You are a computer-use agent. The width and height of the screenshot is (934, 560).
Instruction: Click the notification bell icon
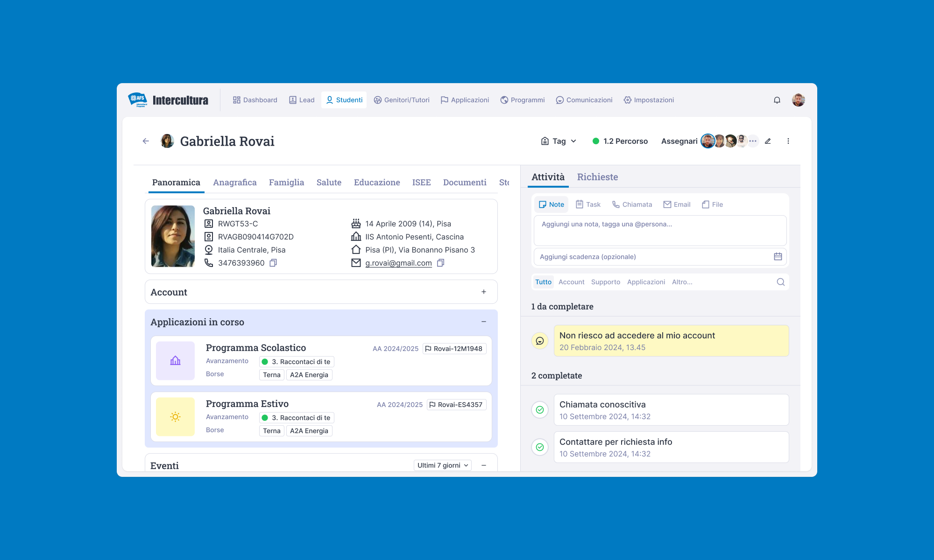tap(777, 100)
